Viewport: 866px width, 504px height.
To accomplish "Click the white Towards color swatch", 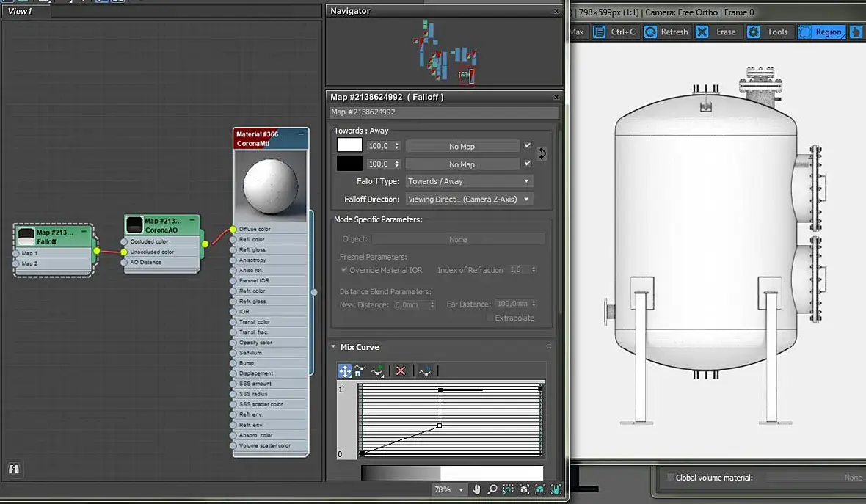I will coord(349,145).
